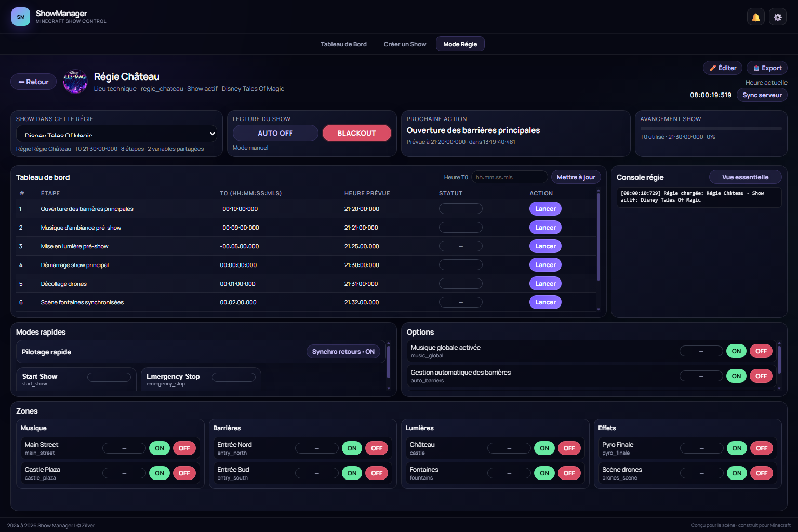Click the Vue essentielle button
Viewport: 798px width, 532px height.
click(x=745, y=177)
